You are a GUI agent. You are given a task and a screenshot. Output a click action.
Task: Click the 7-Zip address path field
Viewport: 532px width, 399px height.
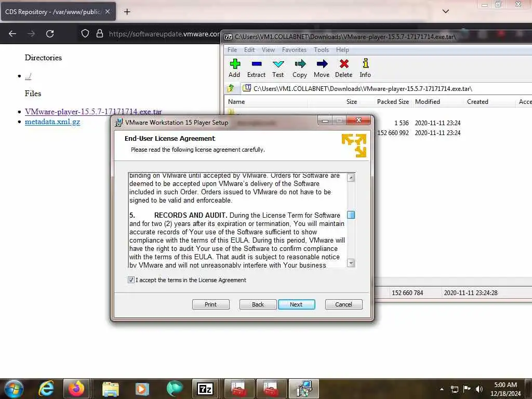coord(386,88)
